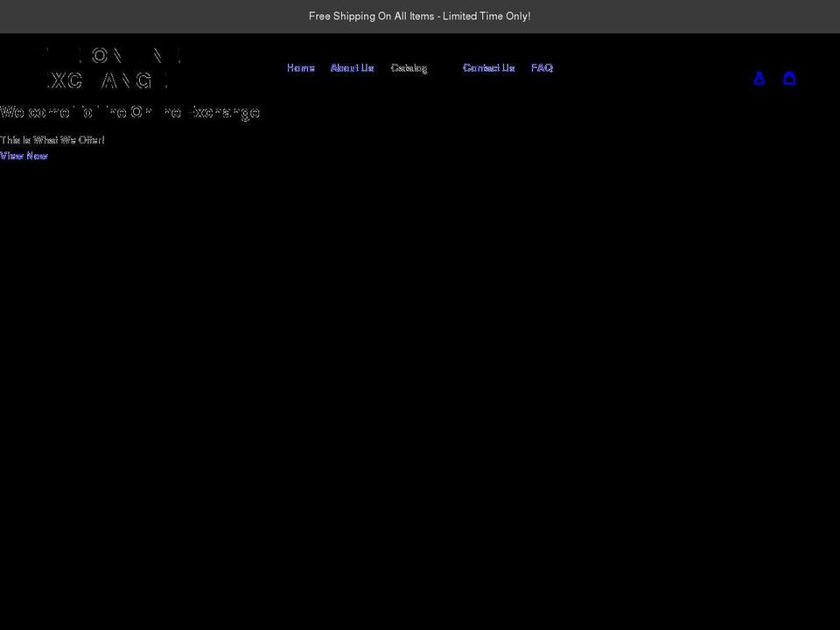Go to the Home page link
This screenshot has height=630, width=840.
[300, 68]
